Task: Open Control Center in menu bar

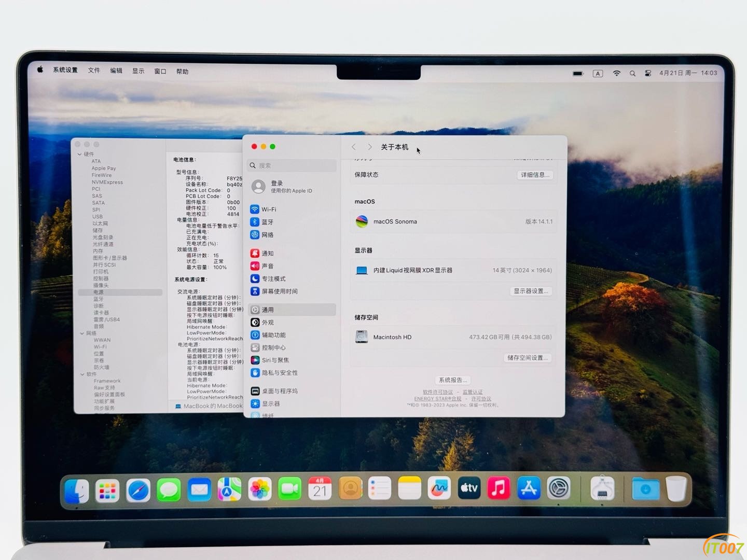Action: click(x=648, y=73)
